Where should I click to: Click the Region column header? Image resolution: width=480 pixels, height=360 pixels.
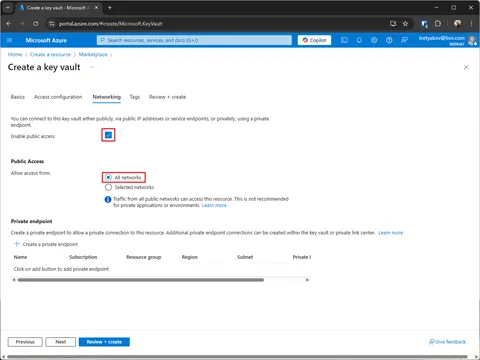(x=190, y=257)
